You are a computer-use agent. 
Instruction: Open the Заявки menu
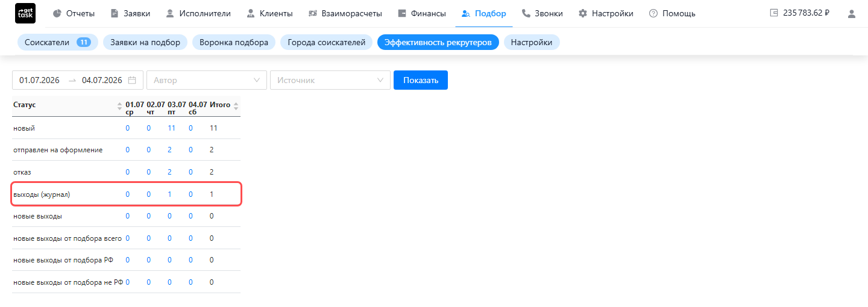pos(131,13)
